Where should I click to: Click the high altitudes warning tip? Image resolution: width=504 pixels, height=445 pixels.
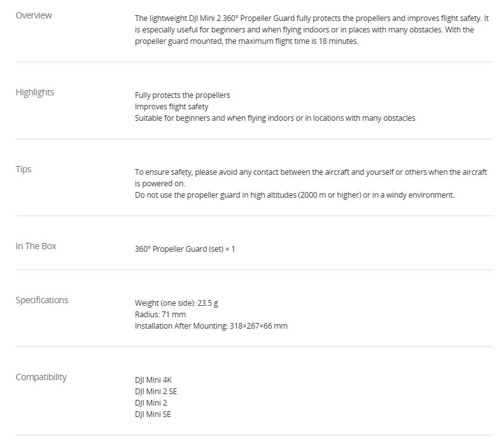click(294, 195)
